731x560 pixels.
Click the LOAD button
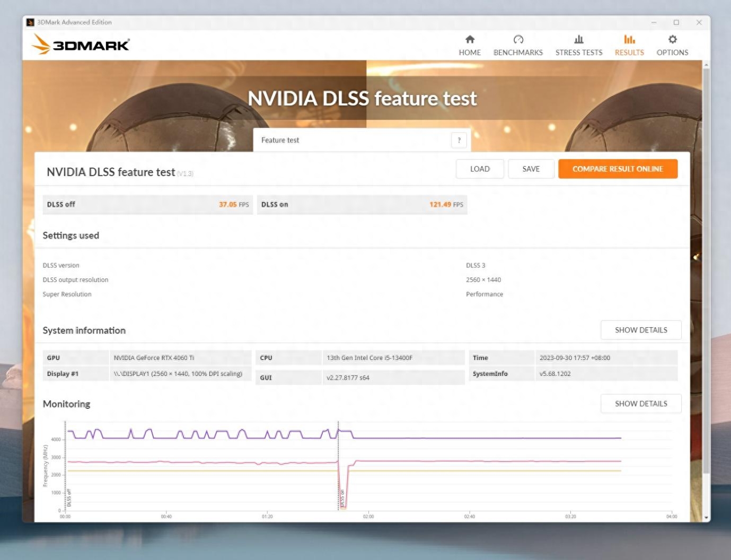tap(480, 169)
